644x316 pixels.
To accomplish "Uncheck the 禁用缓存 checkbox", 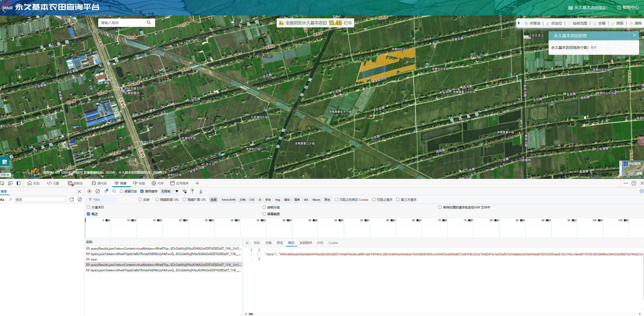I will pos(142,191).
